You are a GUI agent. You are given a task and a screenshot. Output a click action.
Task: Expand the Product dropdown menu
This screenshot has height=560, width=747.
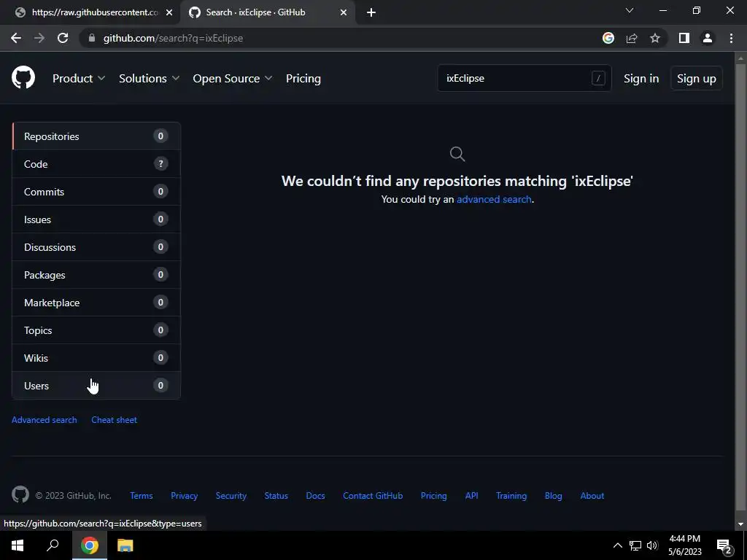79,78
